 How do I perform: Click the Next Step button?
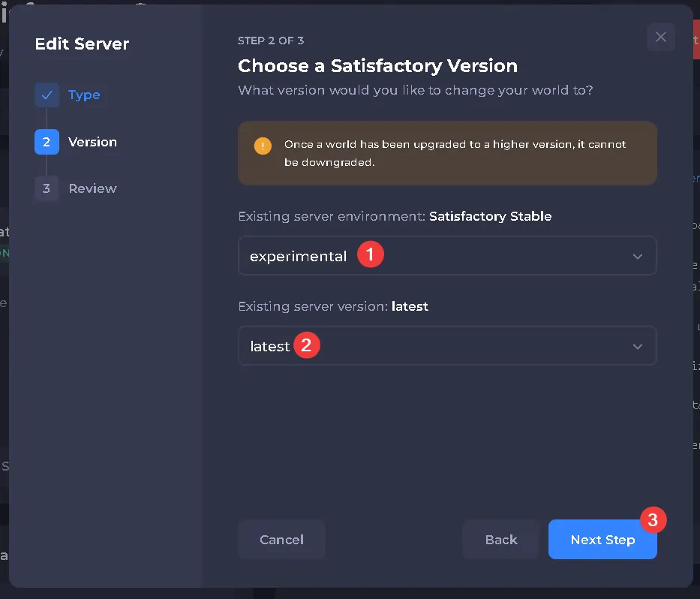point(602,540)
